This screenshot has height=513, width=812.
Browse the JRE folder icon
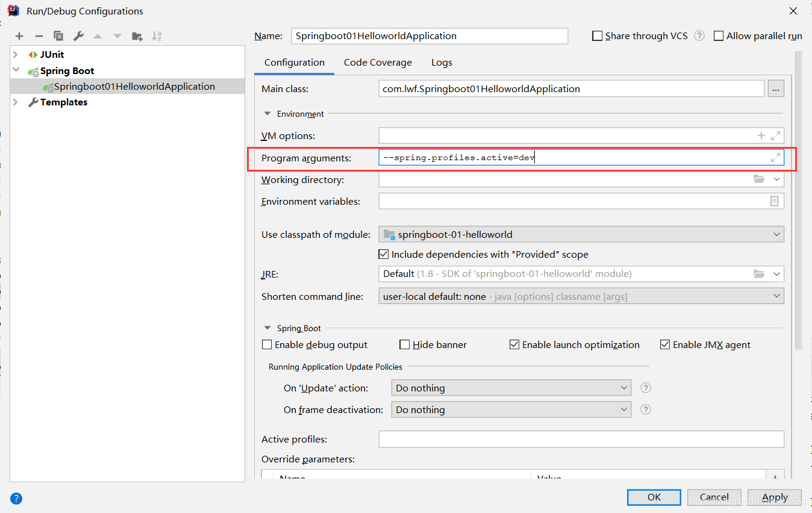759,274
